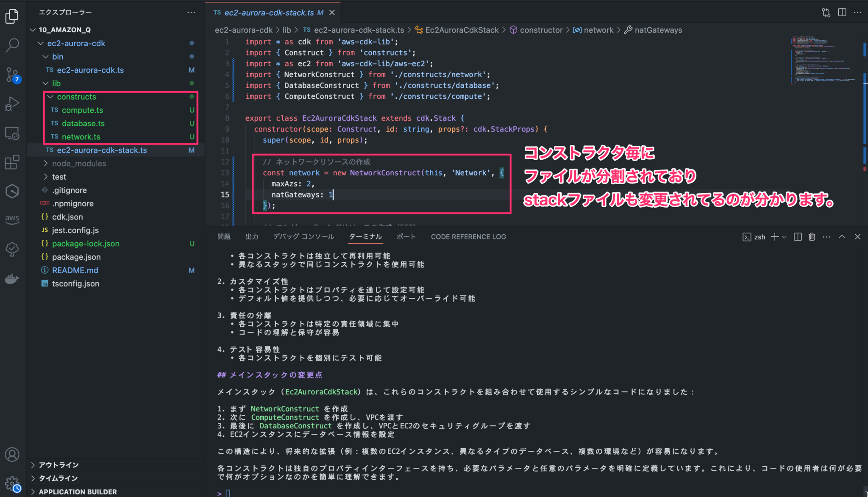Open the Docker extension view
The height and width of the screenshot is (497, 868).
[x=12, y=278]
